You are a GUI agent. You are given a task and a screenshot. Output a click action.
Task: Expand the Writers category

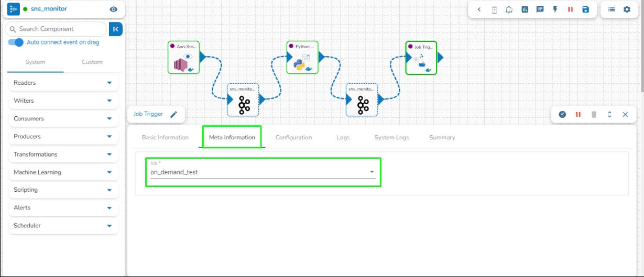coord(63,101)
